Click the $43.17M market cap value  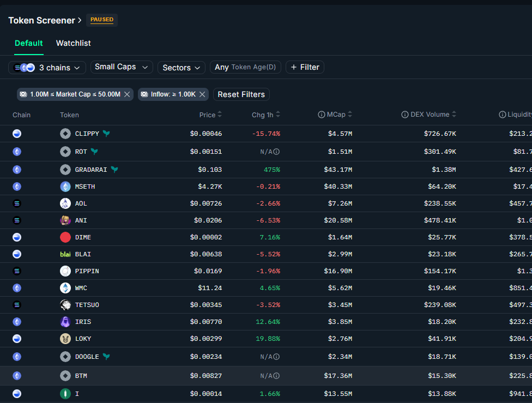tap(338, 170)
